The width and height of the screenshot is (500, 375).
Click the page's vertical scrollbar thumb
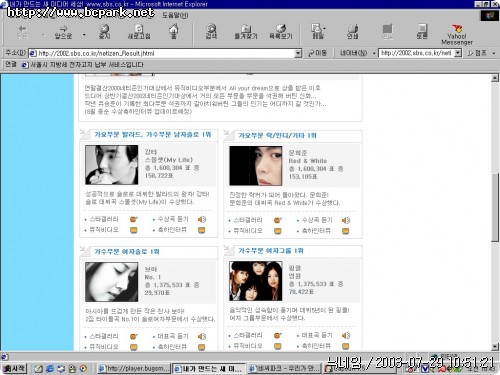(x=495, y=207)
